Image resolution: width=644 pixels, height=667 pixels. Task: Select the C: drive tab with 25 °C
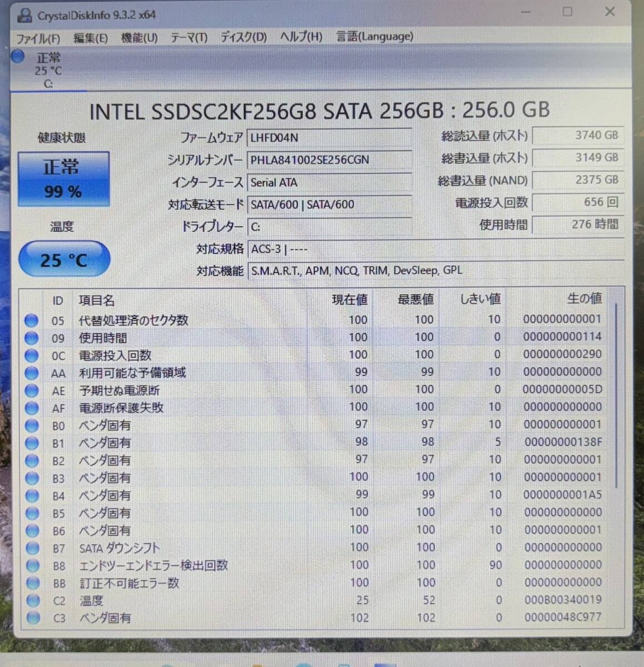(x=48, y=71)
